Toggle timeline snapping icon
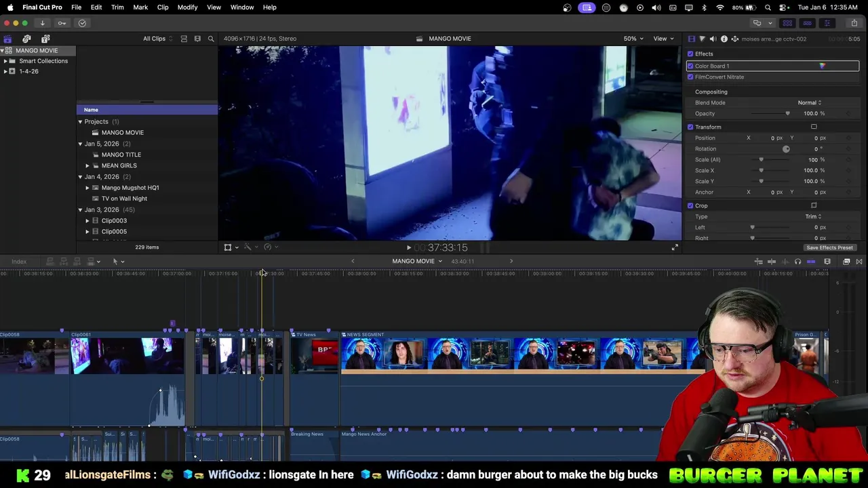The height and width of the screenshot is (488, 868). 810,262
